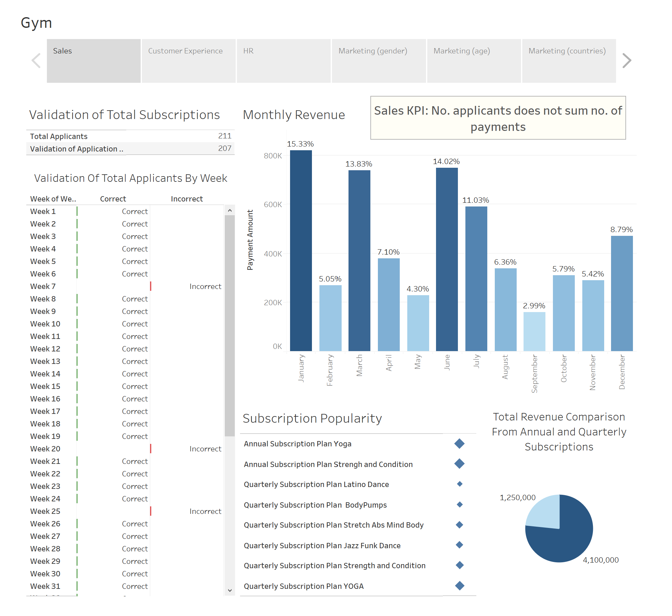Click the Incorrect entry for Week 7
Image resolution: width=672 pixels, height=616 pixels.
coord(205,286)
